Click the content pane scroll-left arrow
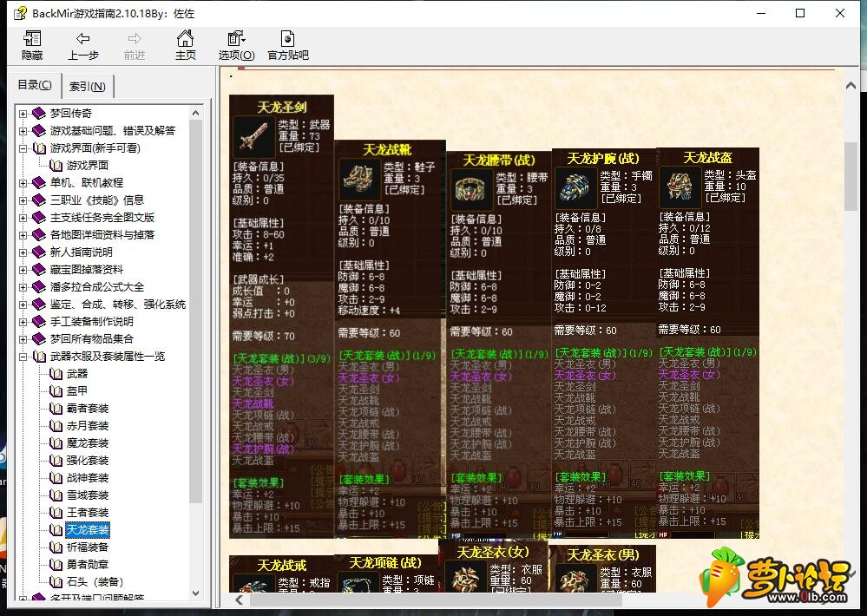867x616 pixels. (240, 600)
